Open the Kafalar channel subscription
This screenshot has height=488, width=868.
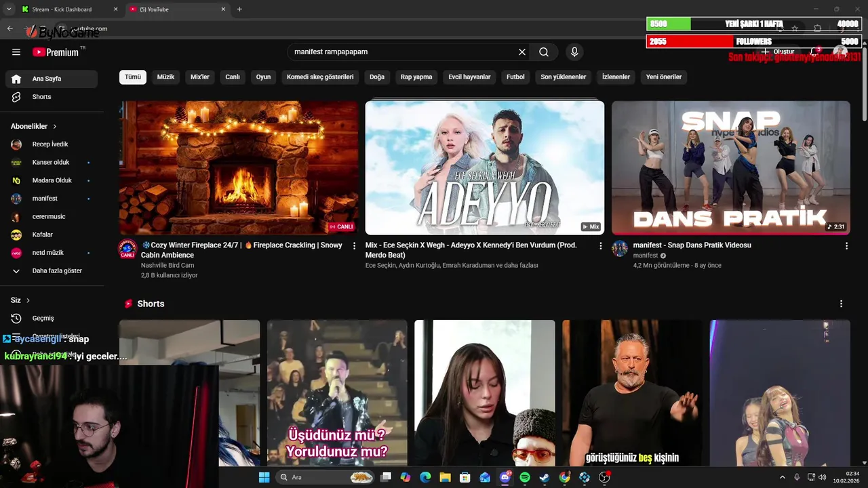52,235
